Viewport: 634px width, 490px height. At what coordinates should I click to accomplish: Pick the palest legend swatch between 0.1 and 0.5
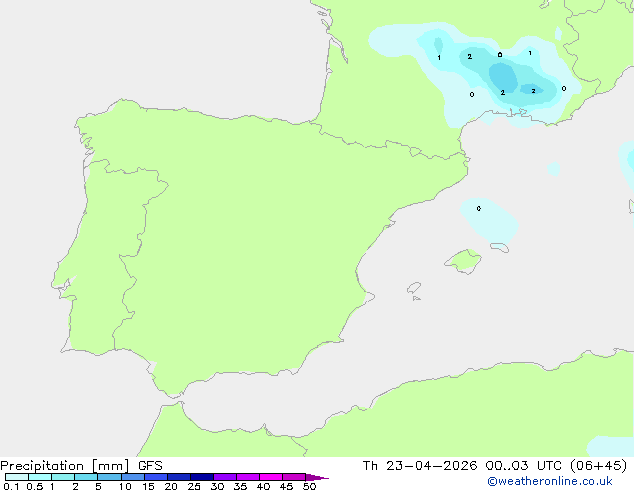17,477
